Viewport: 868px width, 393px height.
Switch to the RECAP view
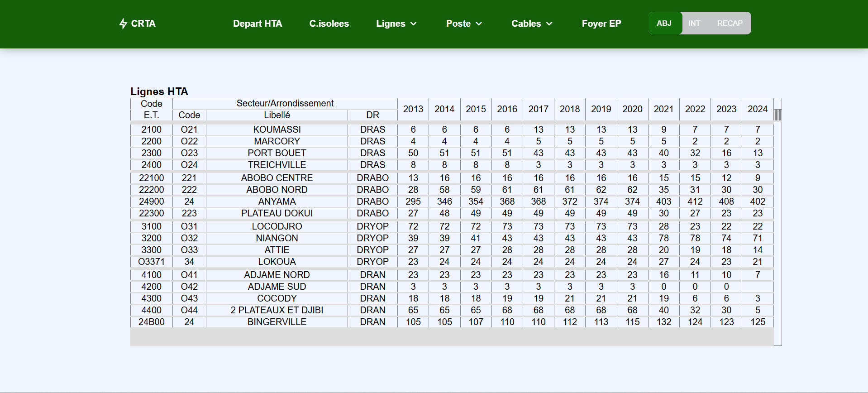pos(730,23)
